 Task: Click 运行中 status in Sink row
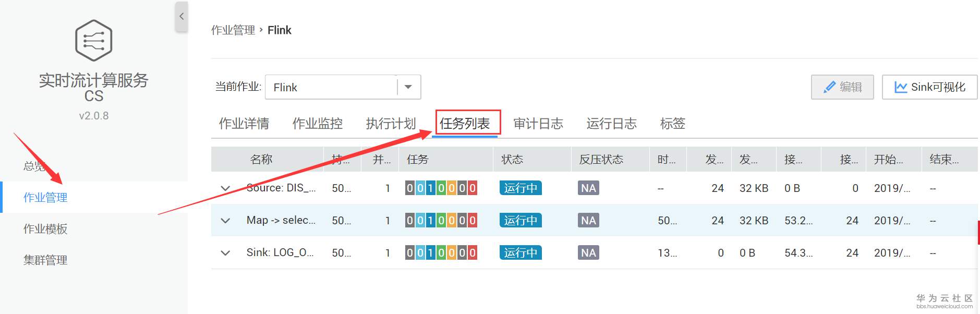click(x=521, y=252)
